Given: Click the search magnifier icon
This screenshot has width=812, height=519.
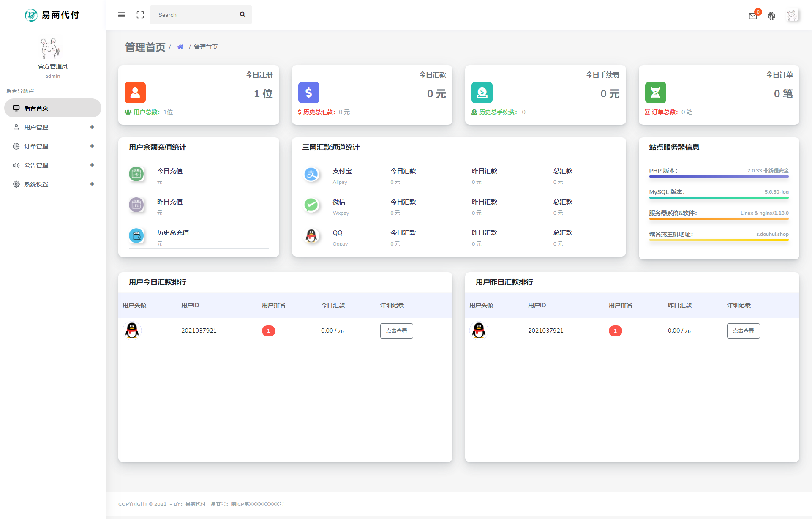Looking at the screenshot, I should [243, 15].
